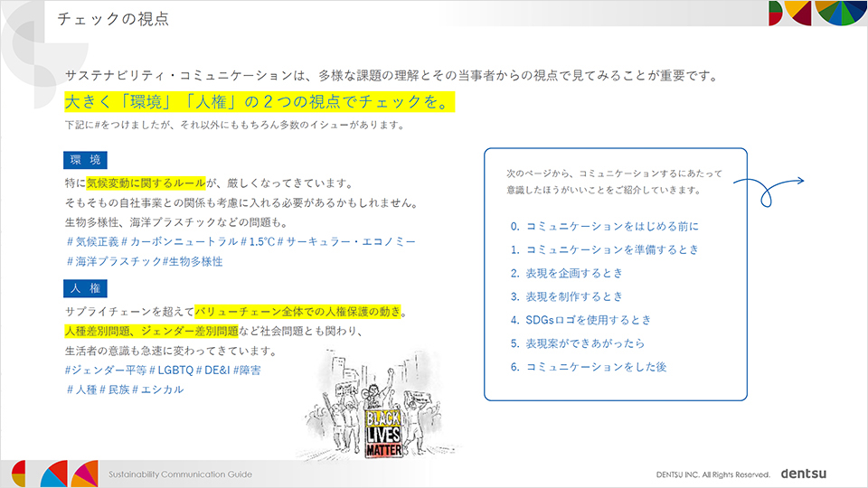Go to item 3 表現を制作するとき

click(579, 296)
